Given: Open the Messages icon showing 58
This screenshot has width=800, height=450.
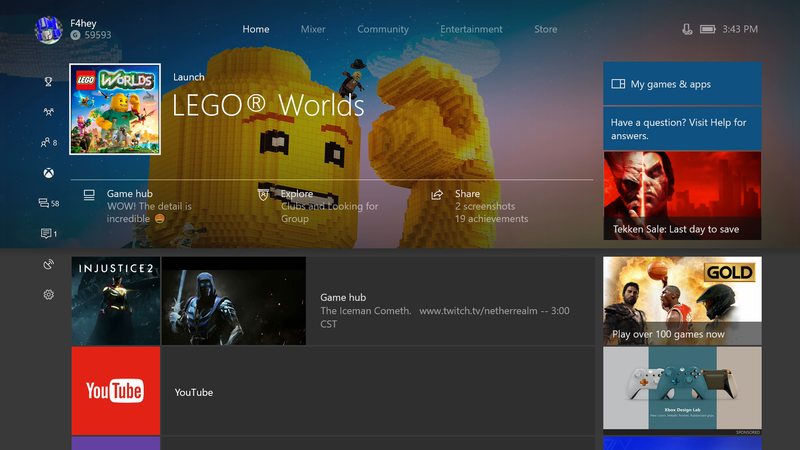Looking at the screenshot, I should click(49, 203).
